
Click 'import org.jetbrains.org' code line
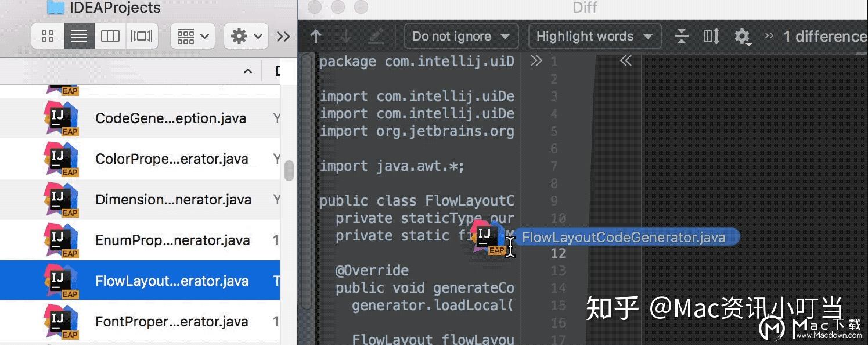click(417, 131)
